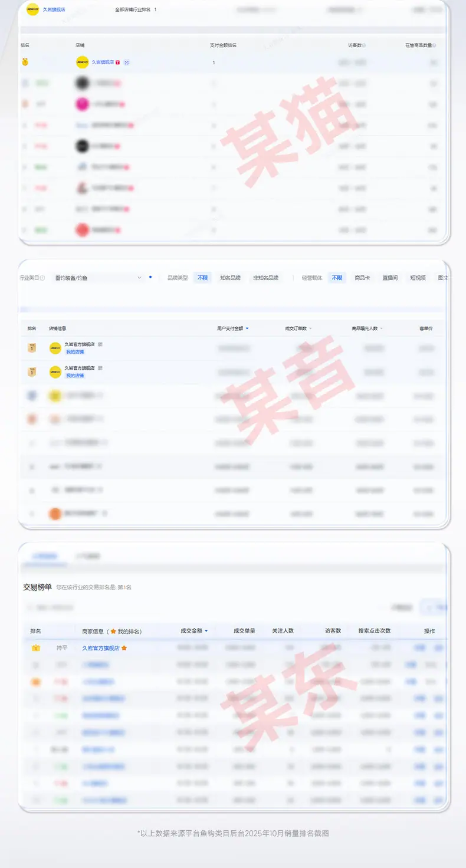
Task: Click the info icon next to 在售商品数量
Action: click(435, 45)
